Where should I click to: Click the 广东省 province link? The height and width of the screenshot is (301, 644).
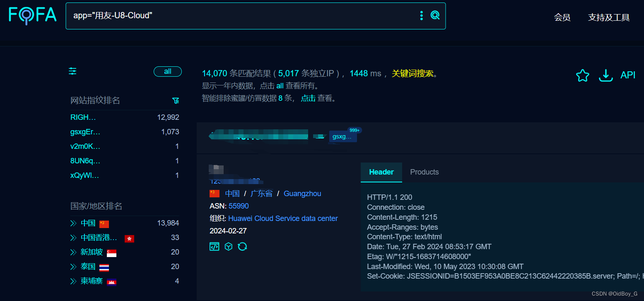coord(261,194)
